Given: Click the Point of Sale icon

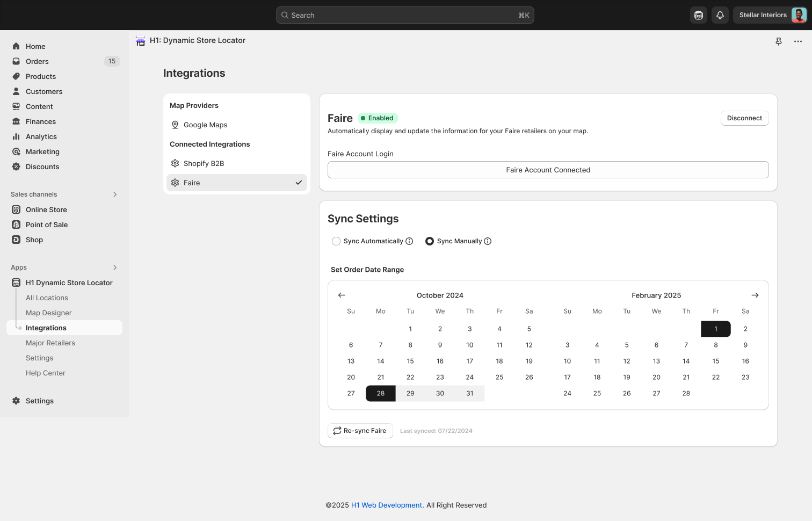Looking at the screenshot, I should [x=16, y=225].
